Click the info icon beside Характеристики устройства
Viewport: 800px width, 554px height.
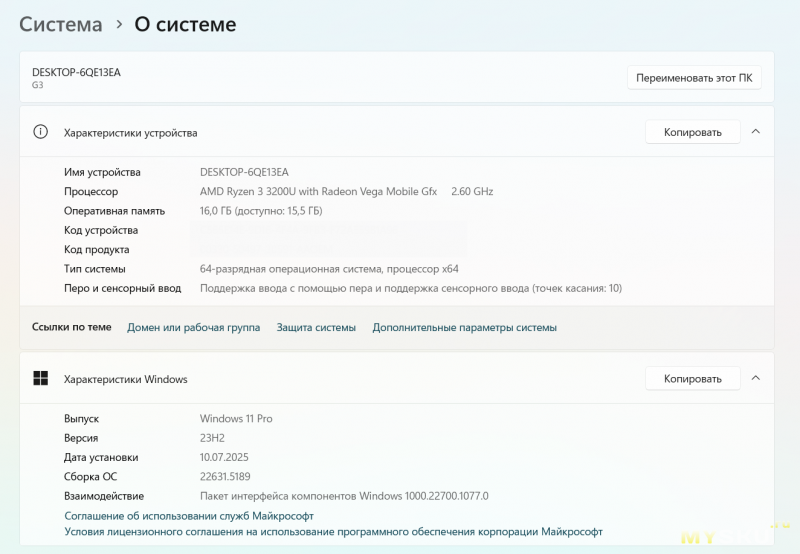click(40, 132)
